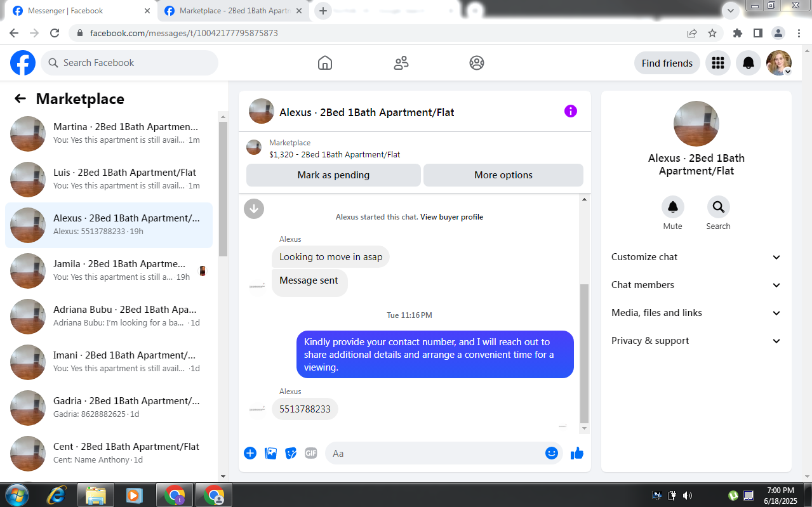
Task: Click the conversation list scrollbar
Action: tap(223, 189)
